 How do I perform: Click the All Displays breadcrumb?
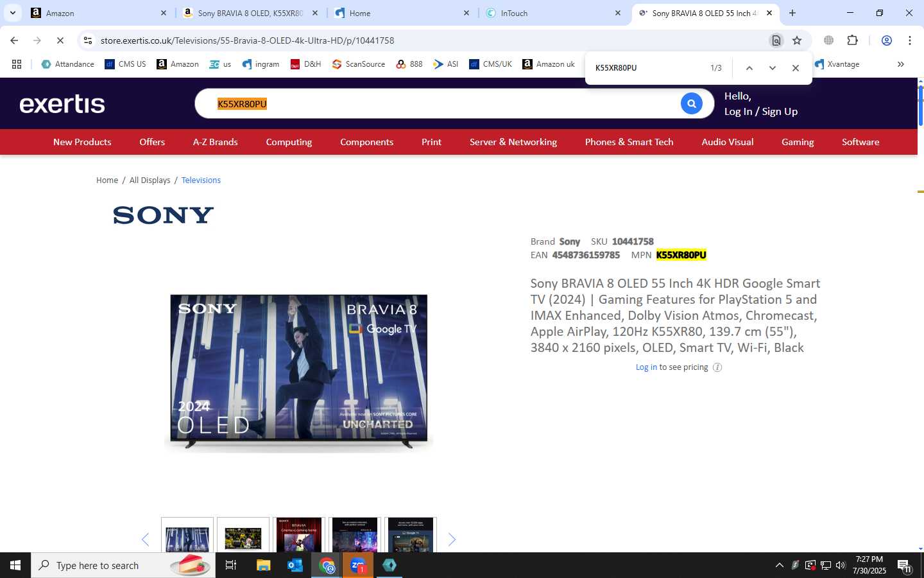click(150, 180)
